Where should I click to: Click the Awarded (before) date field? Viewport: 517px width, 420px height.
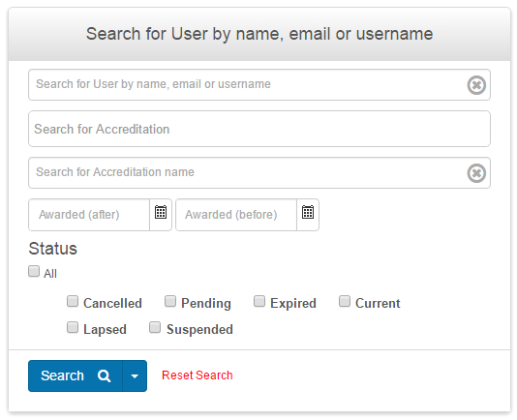[236, 215]
